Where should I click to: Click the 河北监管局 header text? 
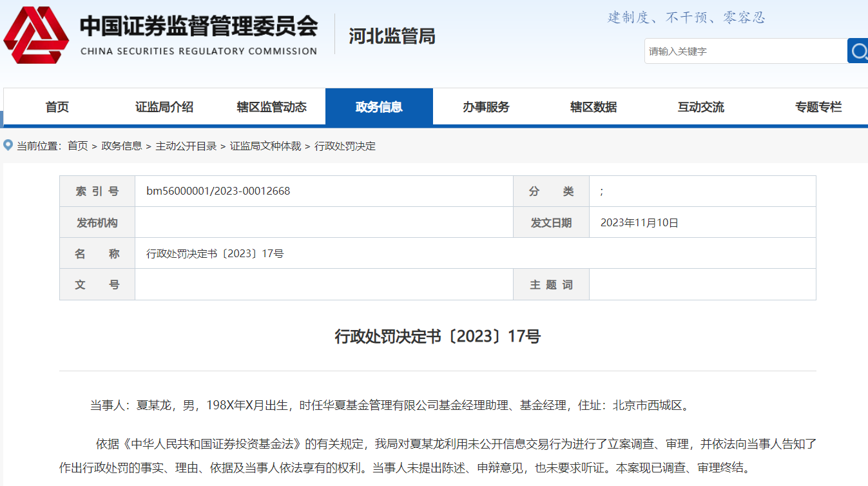point(392,36)
